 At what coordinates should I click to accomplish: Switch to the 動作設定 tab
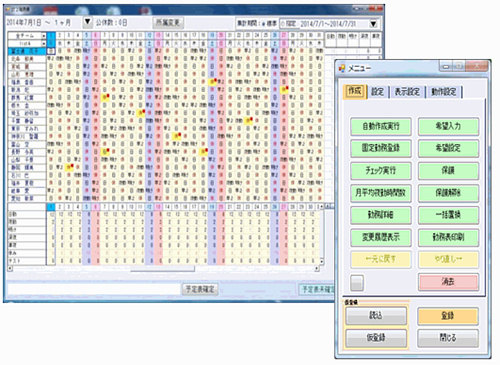[x=444, y=92]
